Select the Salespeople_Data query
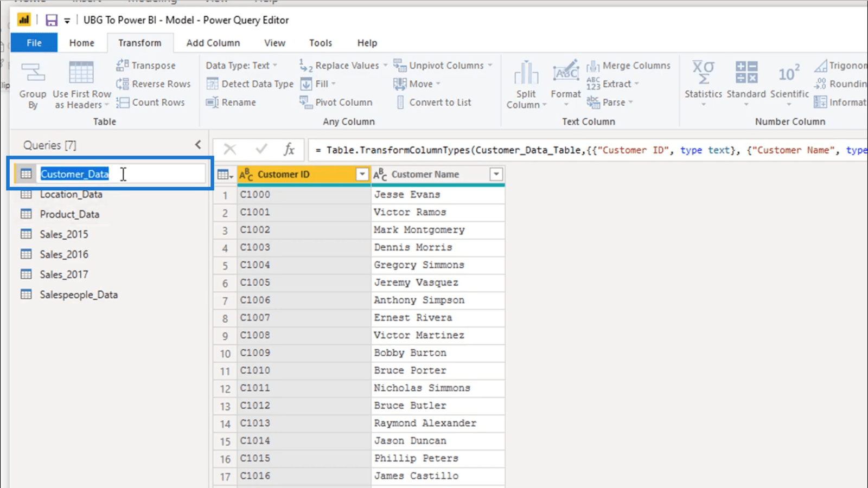The height and width of the screenshot is (488, 868). tap(79, 294)
